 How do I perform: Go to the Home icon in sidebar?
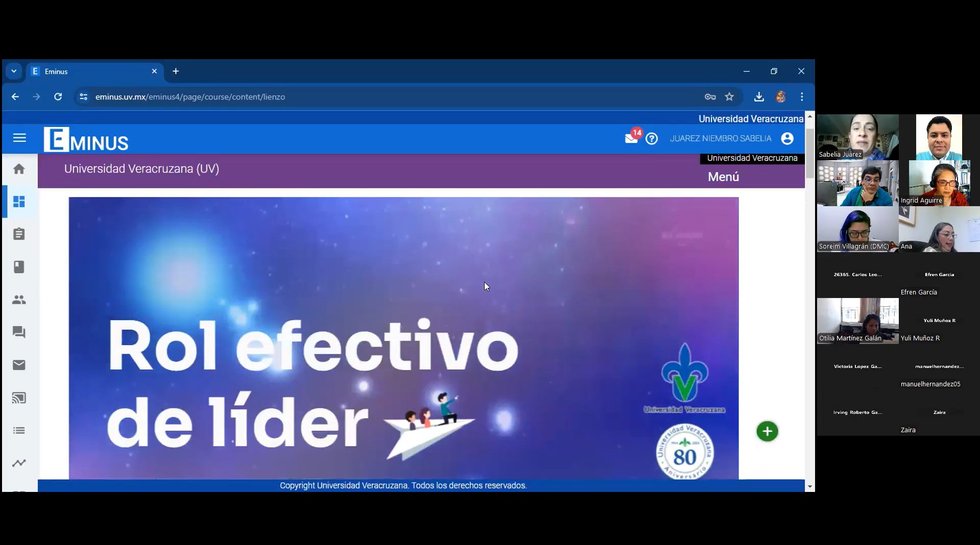click(19, 169)
